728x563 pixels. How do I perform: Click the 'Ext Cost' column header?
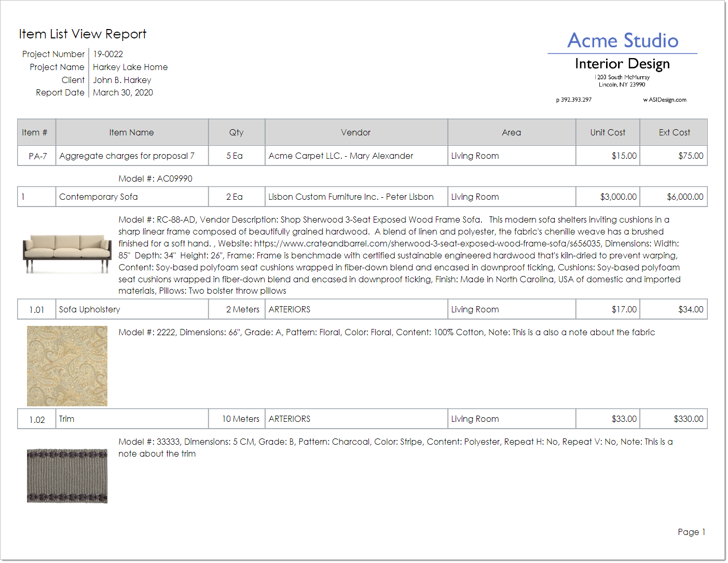(674, 132)
